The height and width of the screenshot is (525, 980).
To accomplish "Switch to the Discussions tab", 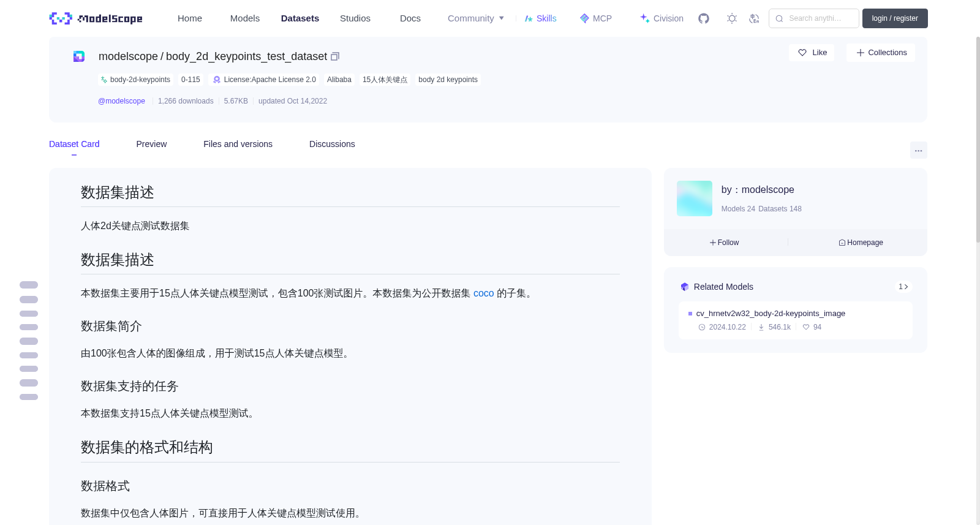I will tap(332, 144).
